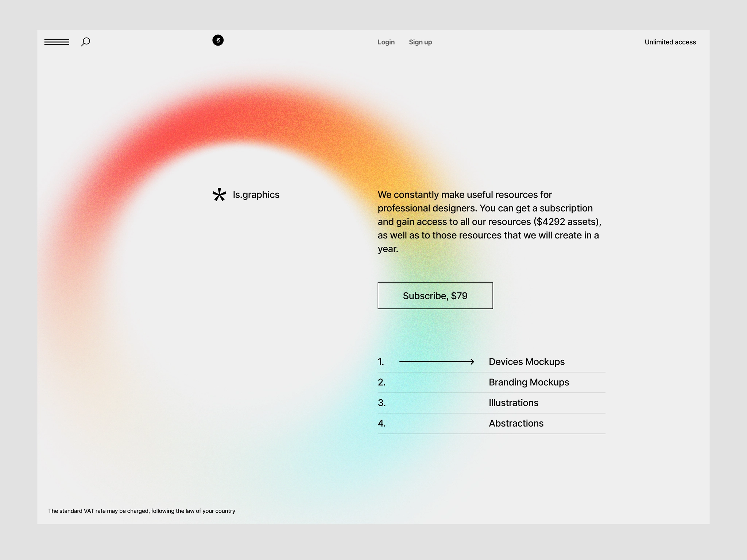Click the ls.graphics text label

[x=256, y=195]
